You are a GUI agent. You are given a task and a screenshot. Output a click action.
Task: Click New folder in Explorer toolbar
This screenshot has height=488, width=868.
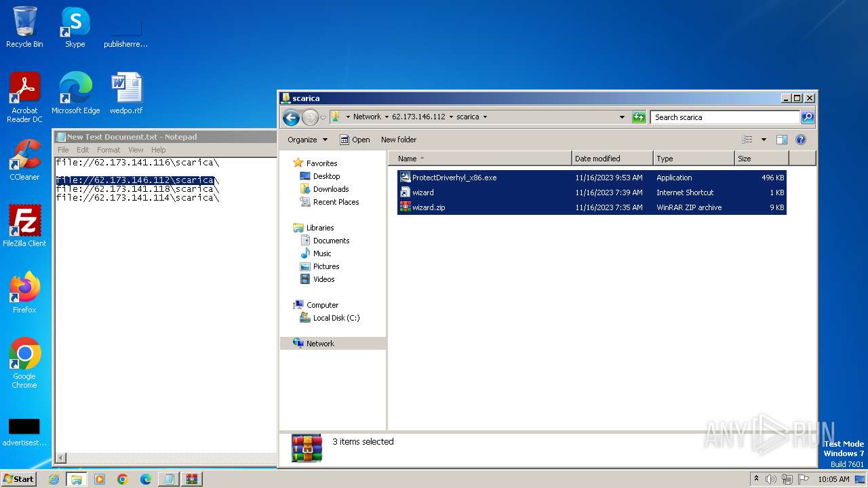[399, 140]
